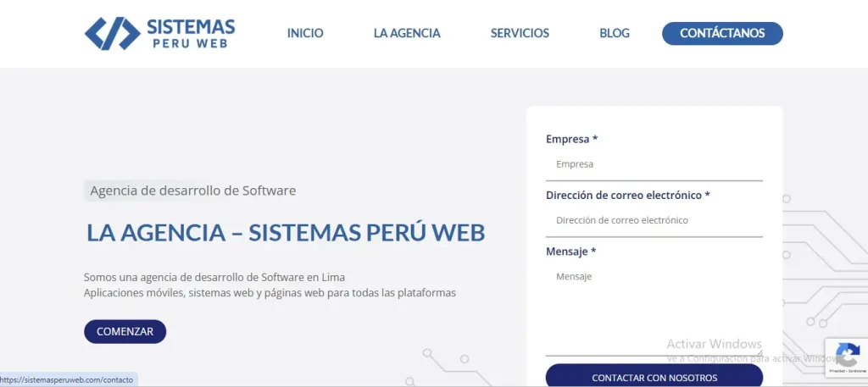Click the Sistemas Peru Web logo
The image size is (868, 387).
(160, 33)
